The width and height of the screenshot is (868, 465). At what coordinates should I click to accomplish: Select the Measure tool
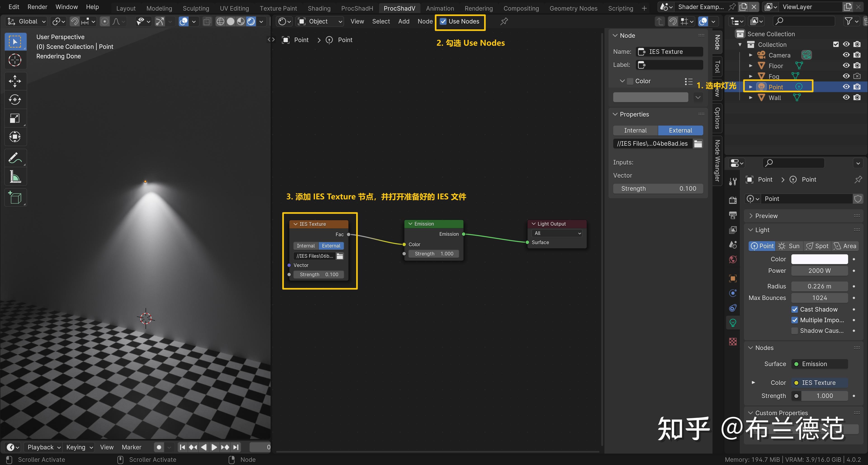15,176
